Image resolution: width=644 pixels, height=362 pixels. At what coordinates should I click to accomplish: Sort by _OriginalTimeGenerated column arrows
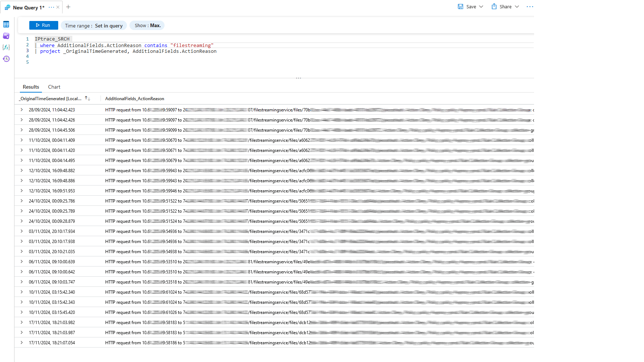88,98
